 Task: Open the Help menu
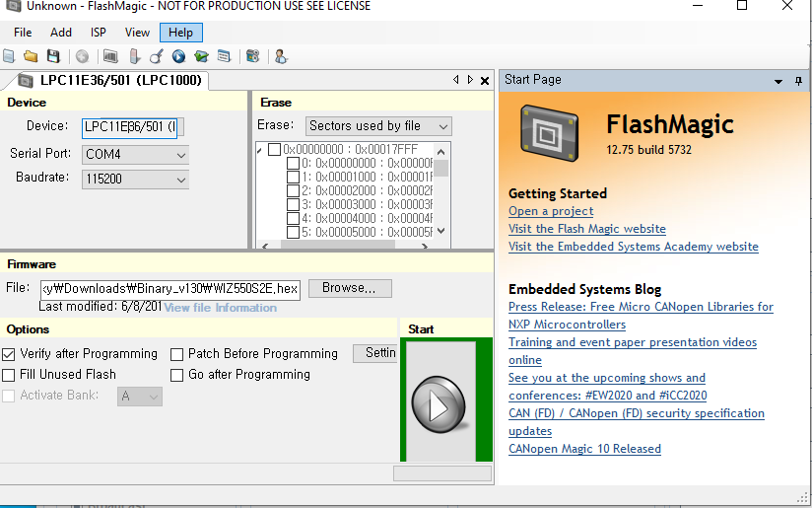(x=180, y=33)
